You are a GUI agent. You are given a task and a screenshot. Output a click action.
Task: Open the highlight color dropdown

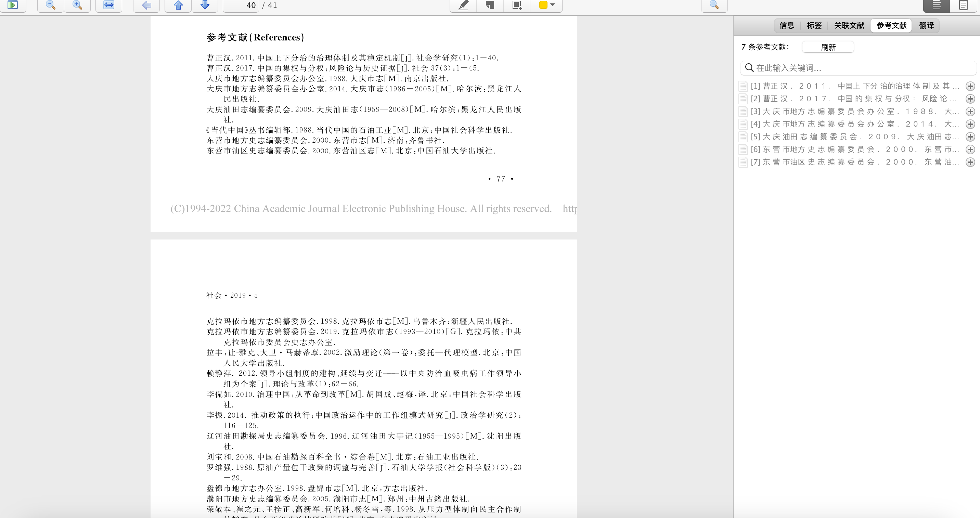coord(552,5)
